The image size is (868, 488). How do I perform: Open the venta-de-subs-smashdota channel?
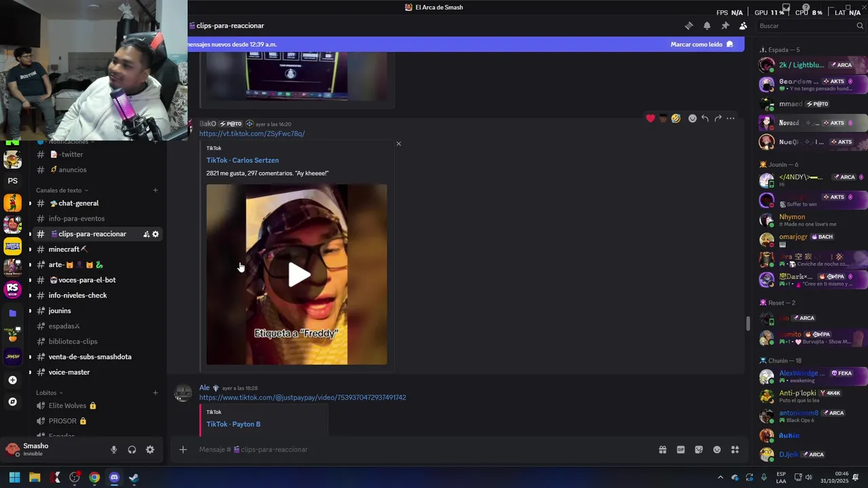coord(98,357)
